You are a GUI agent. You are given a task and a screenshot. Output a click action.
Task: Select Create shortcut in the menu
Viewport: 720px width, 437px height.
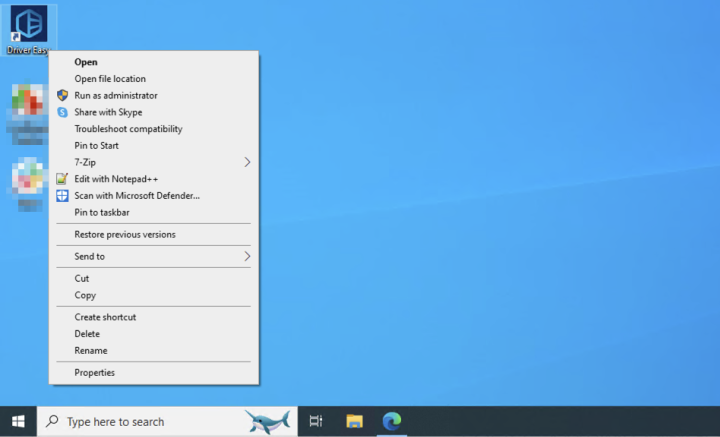tap(105, 317)
